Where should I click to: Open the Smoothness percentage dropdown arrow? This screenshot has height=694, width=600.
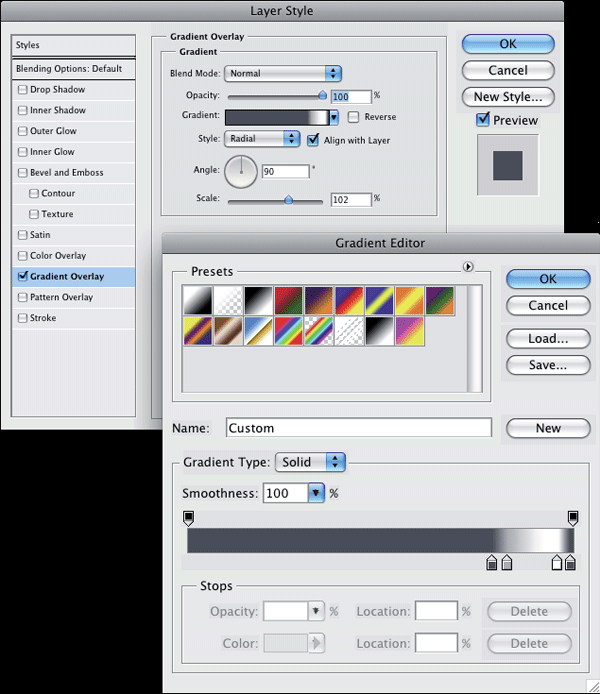click(x=316, y=493)
